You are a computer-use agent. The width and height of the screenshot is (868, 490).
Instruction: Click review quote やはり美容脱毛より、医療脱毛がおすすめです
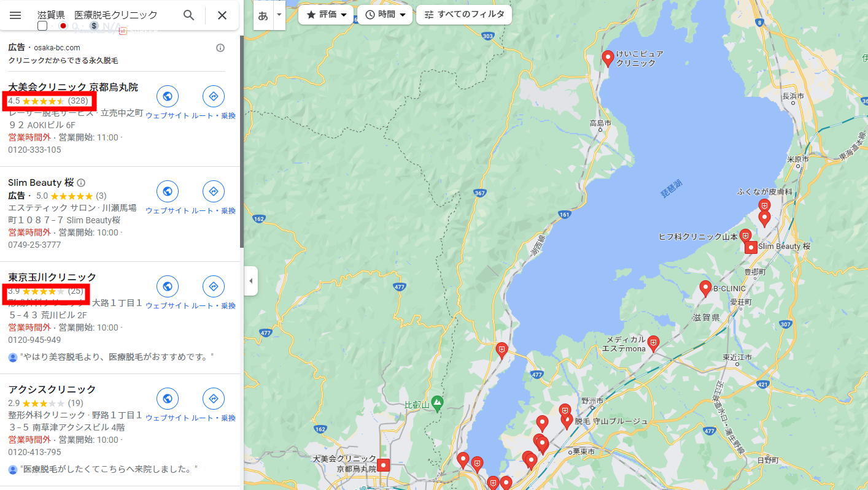coord(117,357)
